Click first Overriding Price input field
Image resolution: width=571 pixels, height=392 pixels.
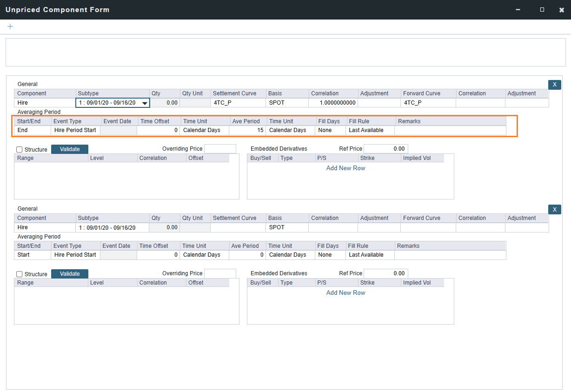(x=220, y=149)
